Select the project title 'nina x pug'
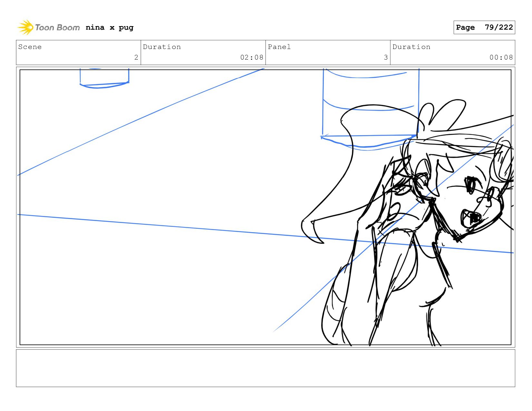The image size is (532, 411). click(x=110, y=27)
